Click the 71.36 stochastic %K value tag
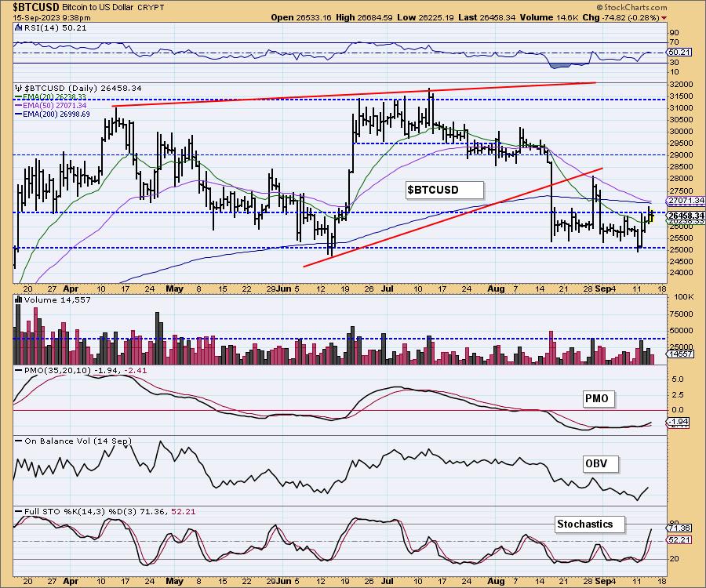 click(679, 528)
